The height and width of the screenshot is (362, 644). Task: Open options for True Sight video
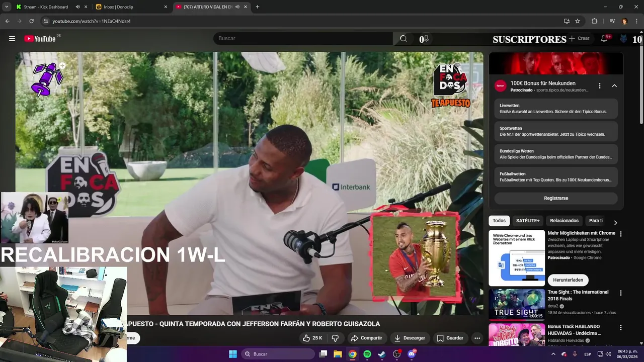coord(620,293)
